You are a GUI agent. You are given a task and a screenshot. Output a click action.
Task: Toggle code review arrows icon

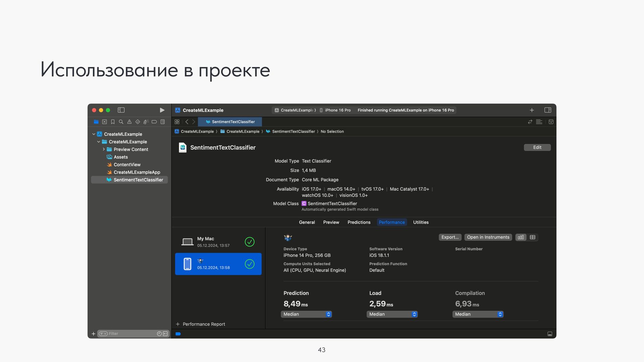pyautogui.click(x=530, y=122)
